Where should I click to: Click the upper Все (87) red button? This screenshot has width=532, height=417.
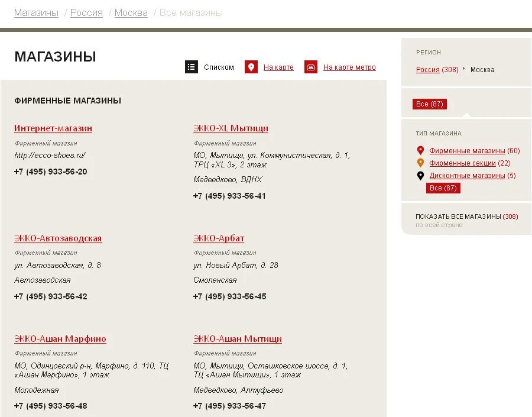pos(430,104)
